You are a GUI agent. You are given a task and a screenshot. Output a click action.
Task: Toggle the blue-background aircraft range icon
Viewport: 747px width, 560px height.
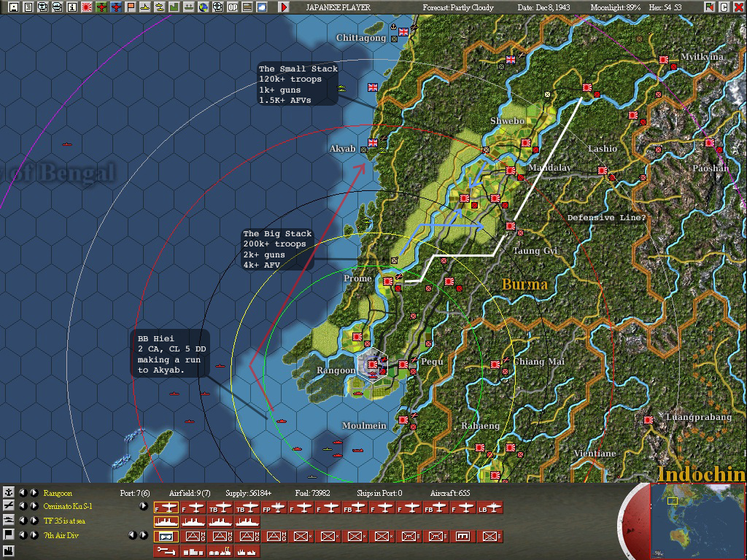(116, 7)
